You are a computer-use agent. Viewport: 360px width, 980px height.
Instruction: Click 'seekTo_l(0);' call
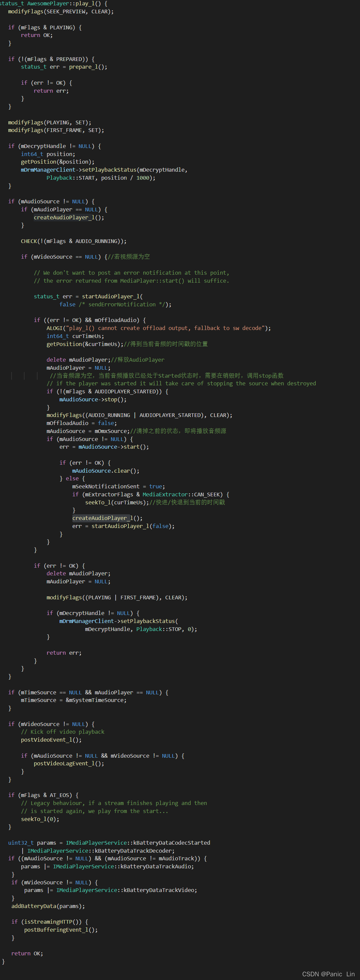tap(40, 819)
